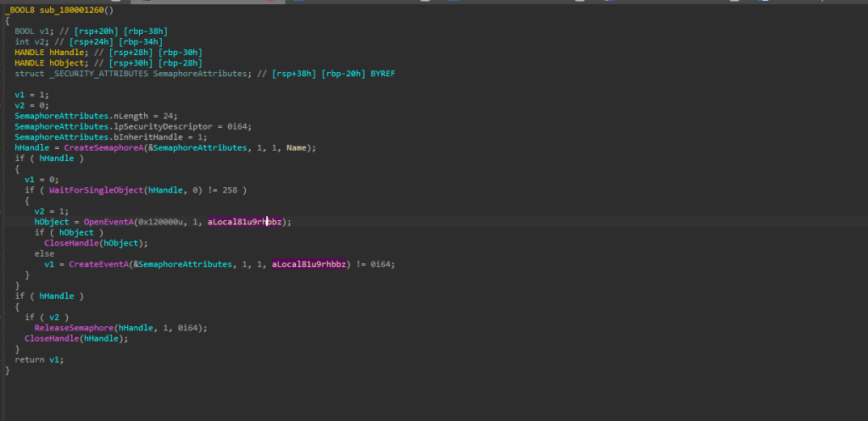868x421 pixels.
Task: Click the lpSecurityDescriptor field
Action: [164, 126]
